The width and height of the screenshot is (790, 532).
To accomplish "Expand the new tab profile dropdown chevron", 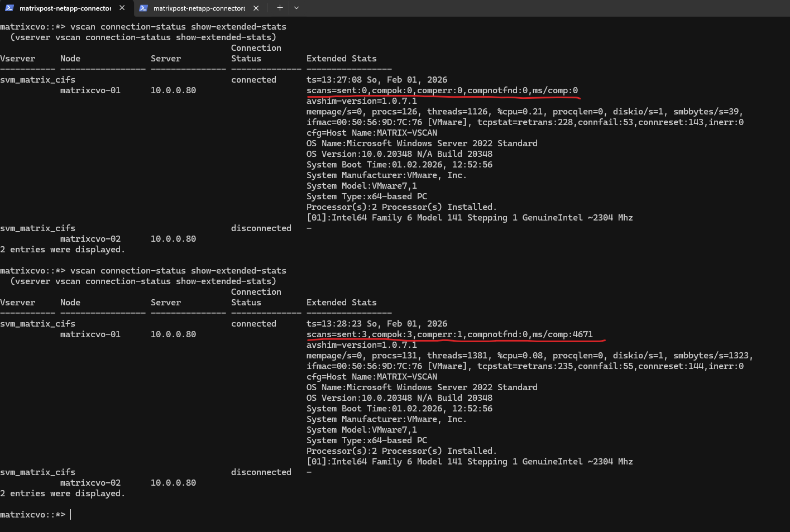I will (296, 8).
